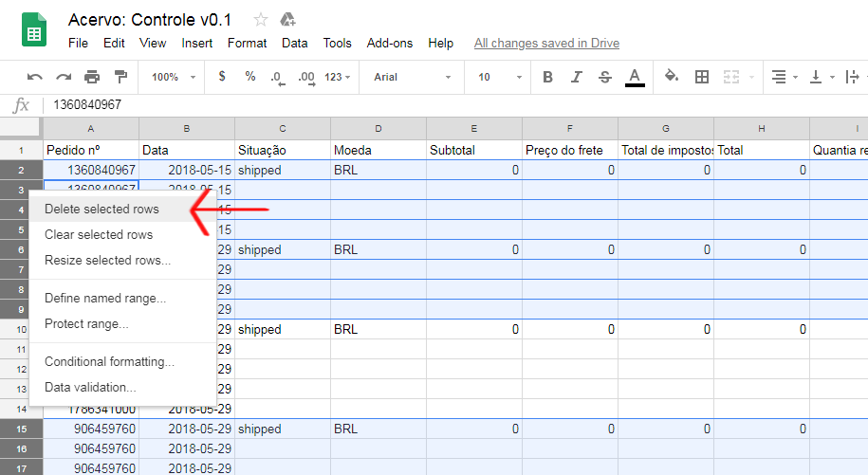Choose Delete selected rows from context menu
Viewport: 868px width, 475px height.
click(102, 209)
